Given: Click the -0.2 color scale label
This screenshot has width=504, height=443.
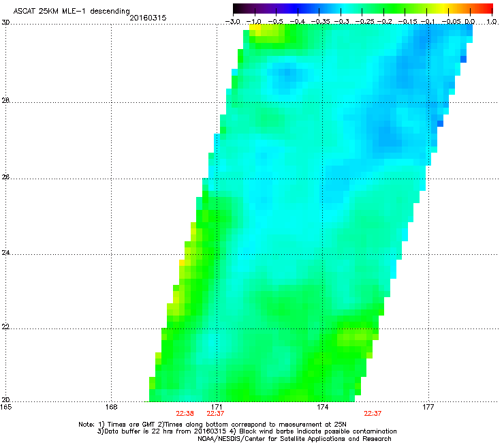Looking at the screenshot, I should pyautogui.click(x=384, y=22).
